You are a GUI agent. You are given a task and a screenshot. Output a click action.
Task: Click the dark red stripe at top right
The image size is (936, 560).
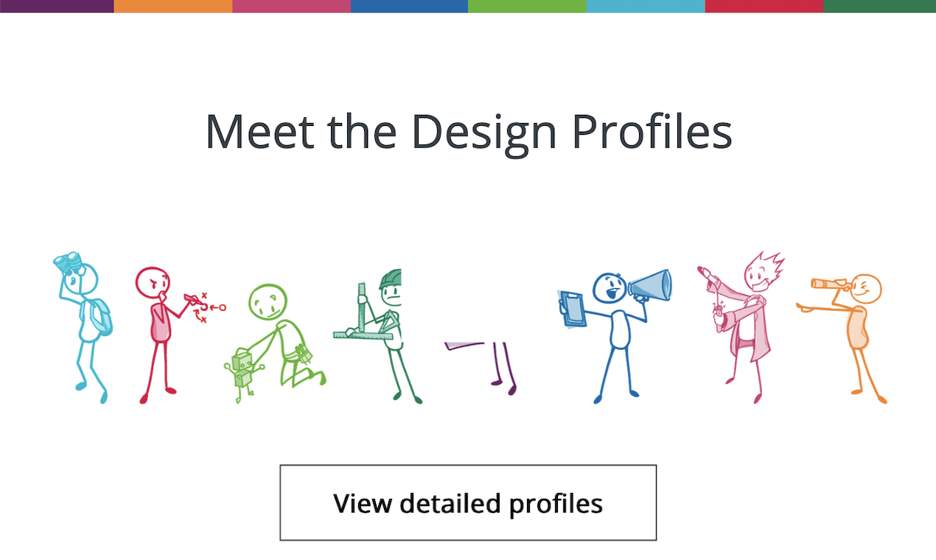tap(763, 7)
